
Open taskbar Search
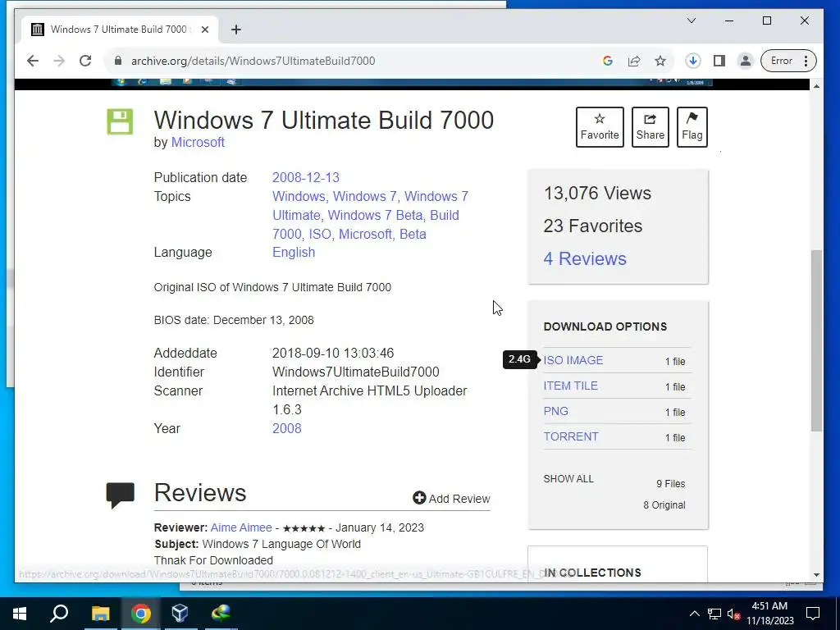(59, 614)
